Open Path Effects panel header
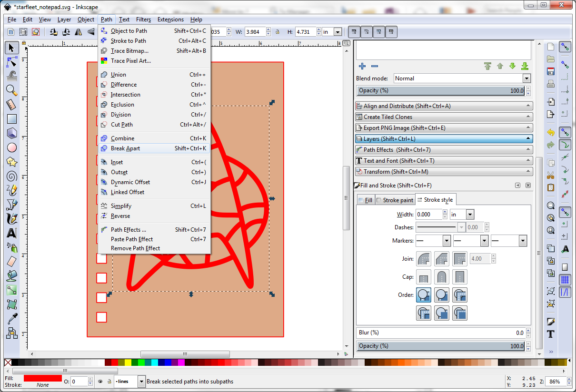 (444, 150)
